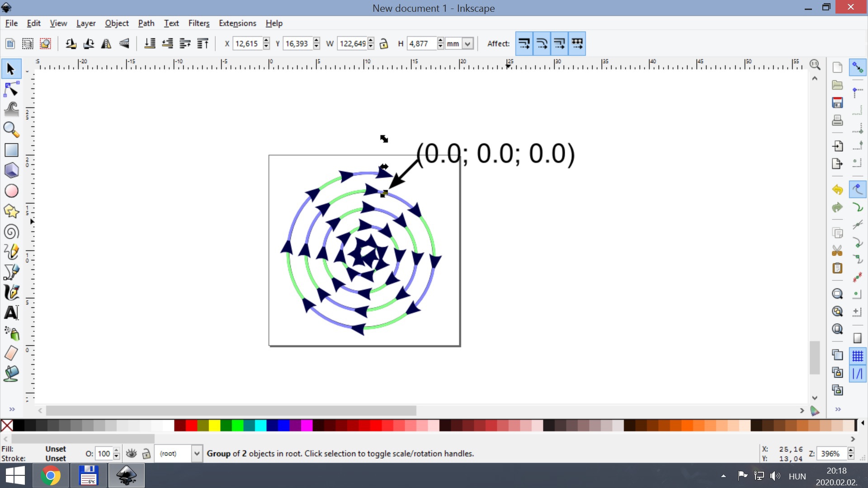Open the mm units dropdown

click(x=468, y=44)
